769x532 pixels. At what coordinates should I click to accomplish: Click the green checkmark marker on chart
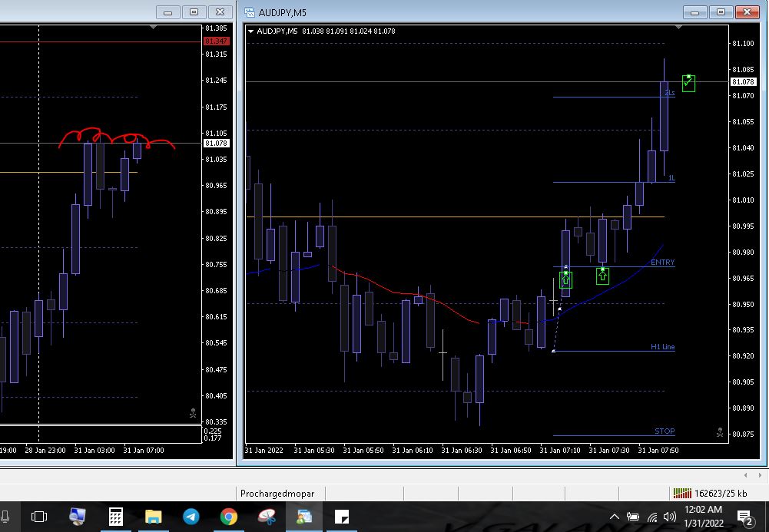pos(688,83)
